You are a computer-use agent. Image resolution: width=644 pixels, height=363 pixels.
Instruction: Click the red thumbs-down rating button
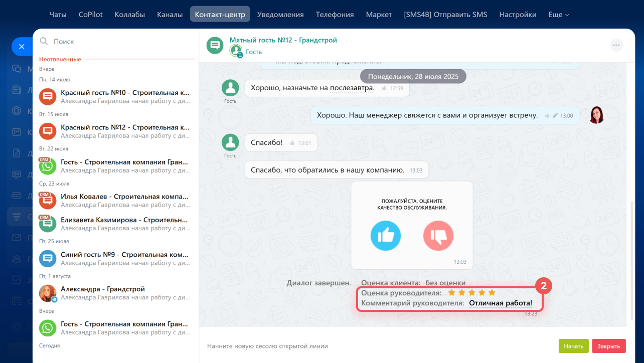click(438, 235)
